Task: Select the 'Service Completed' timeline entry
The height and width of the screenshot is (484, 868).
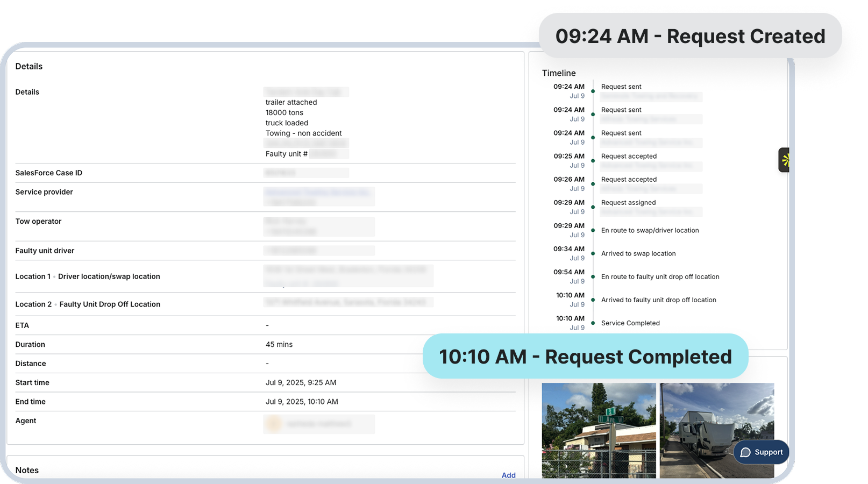Action: (x=630, y=323)
